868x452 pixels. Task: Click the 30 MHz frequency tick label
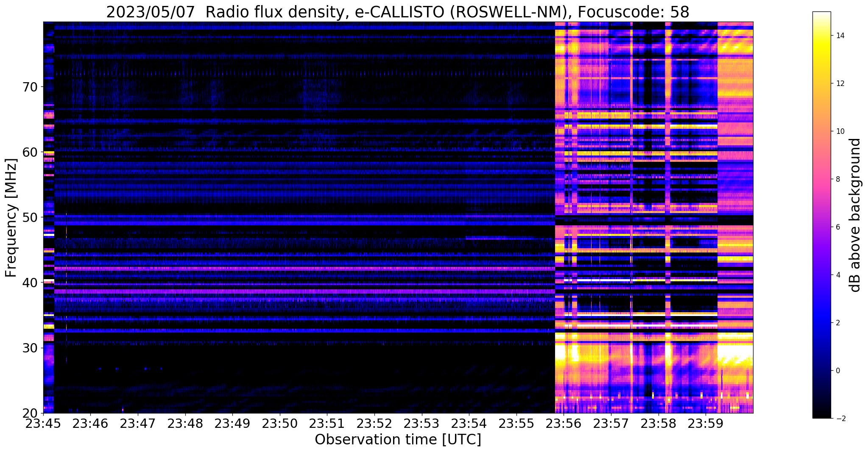pyautogui.click(x=31, y=348)
